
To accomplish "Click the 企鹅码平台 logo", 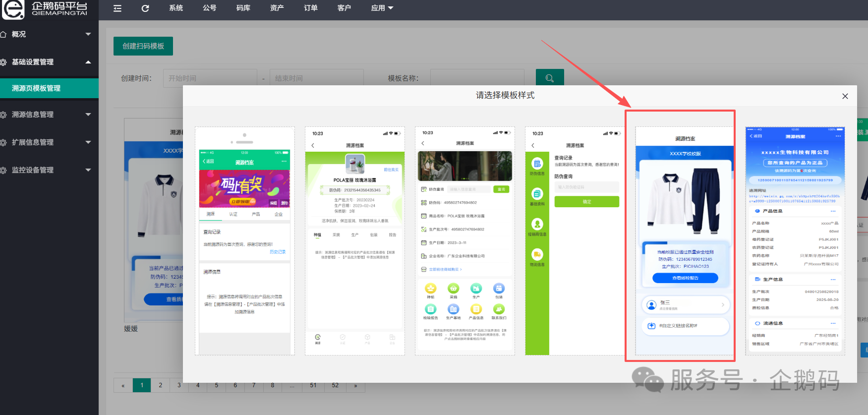I will click(46, 9).
